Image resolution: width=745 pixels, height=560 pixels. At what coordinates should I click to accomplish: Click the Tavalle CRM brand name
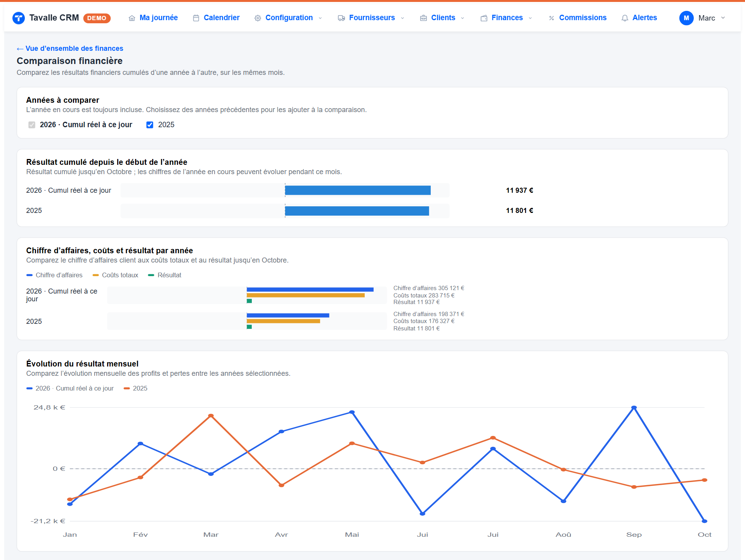tap(54, 18)
